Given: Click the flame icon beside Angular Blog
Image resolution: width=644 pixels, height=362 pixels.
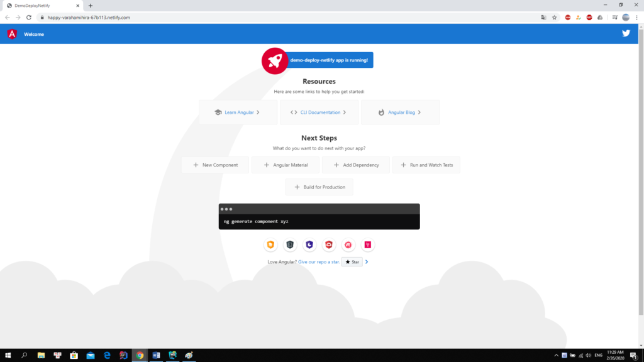Looking at the screenshot, I should (x=382, y=112).
